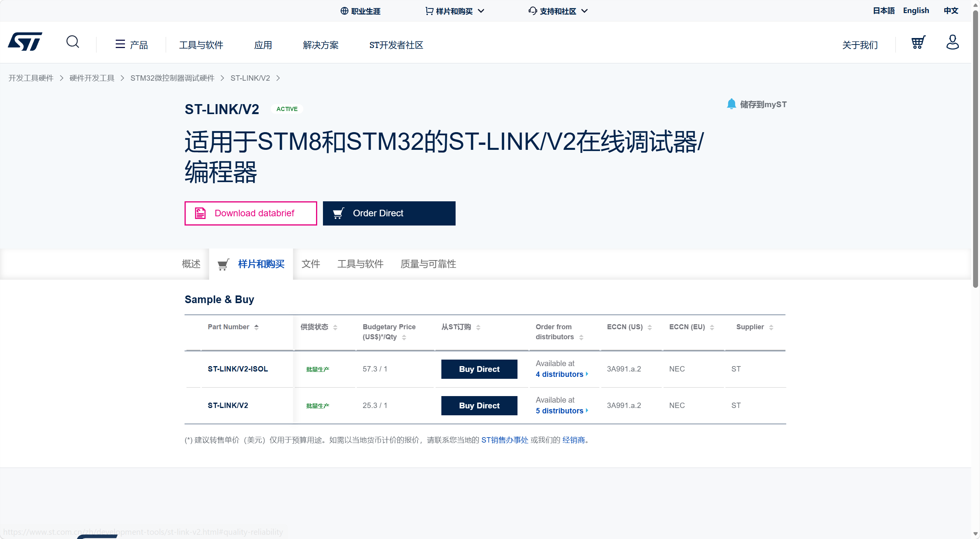Viewport: 980px width, 539px height.
Task: Switch to 概述 tab
Action: click(x=191, y=264)
